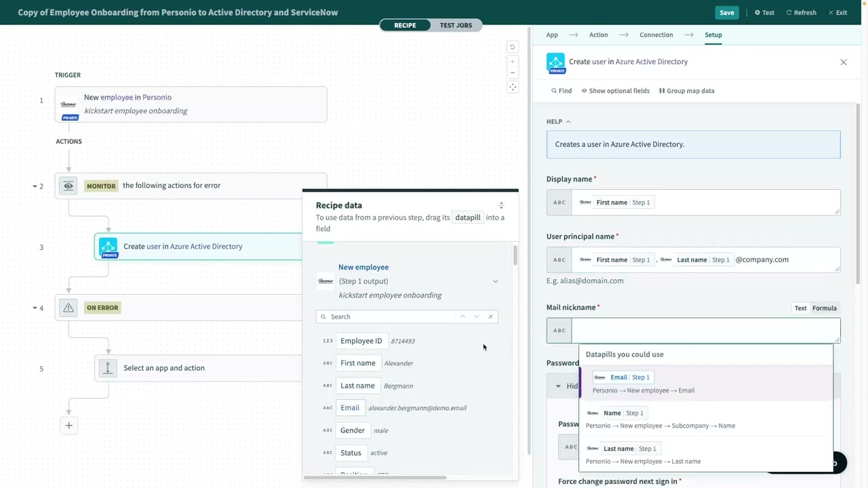Collapse the step 4 On Error block
Viewport: 868px width, 488px height.
pos(35,308)
